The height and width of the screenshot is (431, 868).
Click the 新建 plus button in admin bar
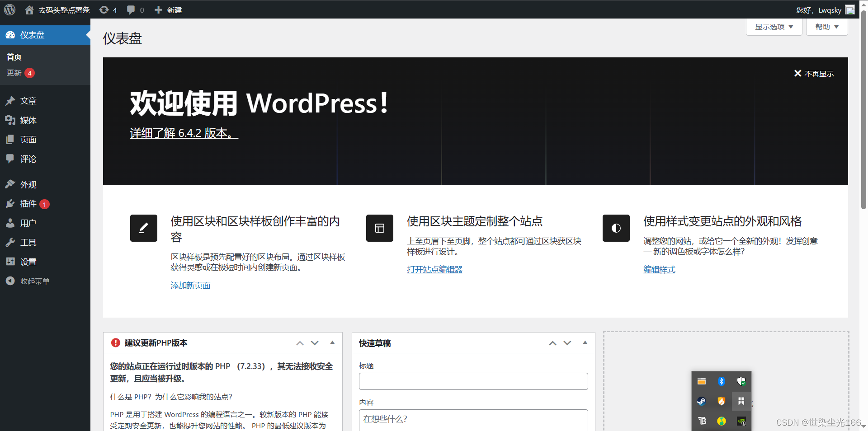[x=168, y=10]
